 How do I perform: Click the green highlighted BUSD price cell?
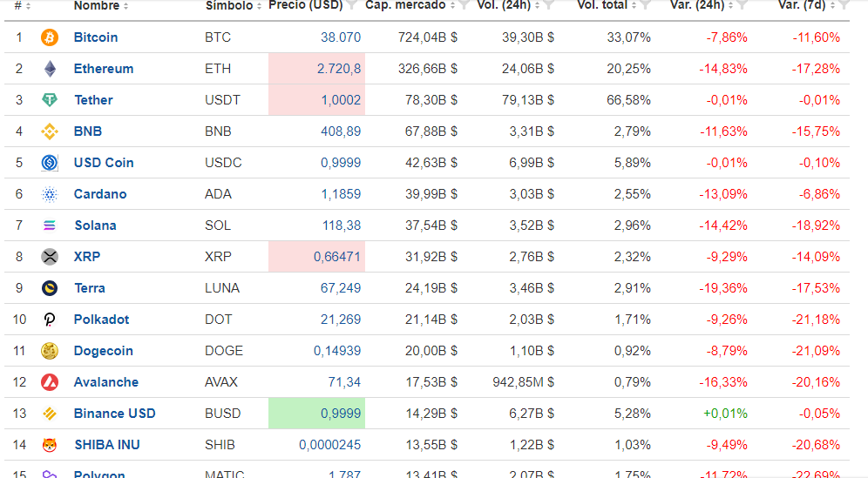click(x=316, y=414)
